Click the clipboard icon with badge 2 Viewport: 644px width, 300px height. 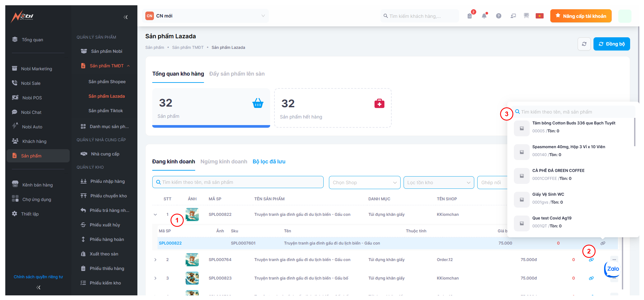point(470,16)
